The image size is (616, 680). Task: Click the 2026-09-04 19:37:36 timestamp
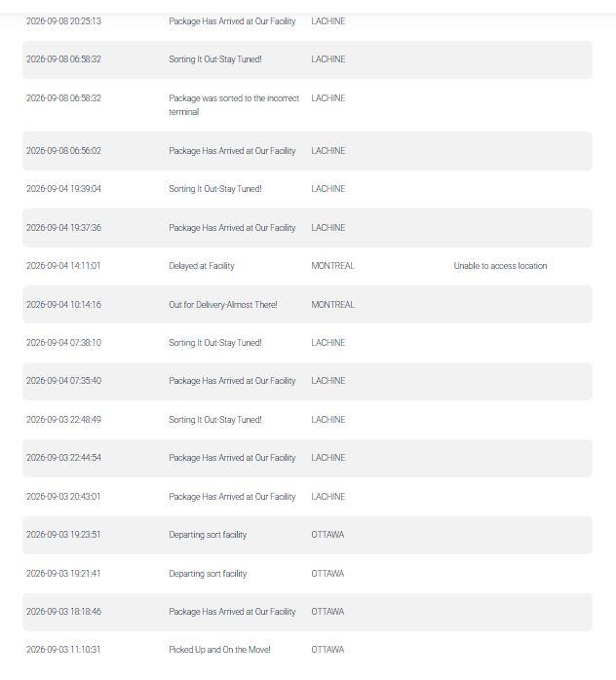(63, 228)
